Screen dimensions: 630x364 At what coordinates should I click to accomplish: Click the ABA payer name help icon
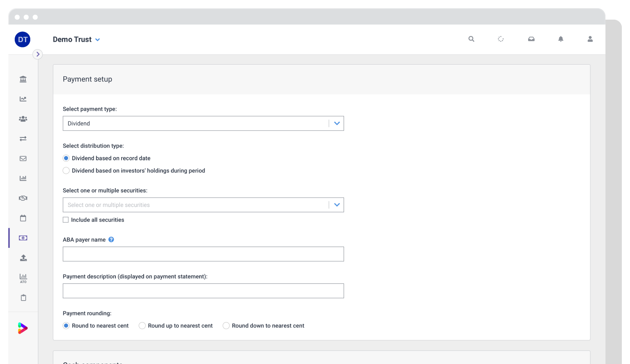tap(111, 239)
